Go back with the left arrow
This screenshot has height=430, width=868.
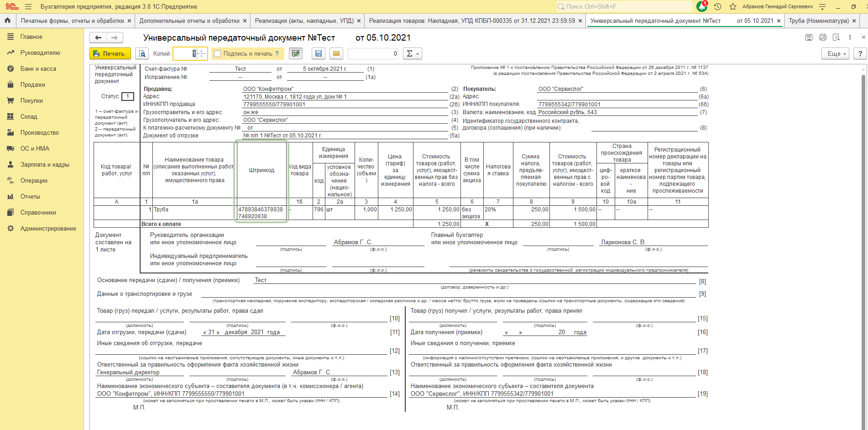click(x=98, y=38)
